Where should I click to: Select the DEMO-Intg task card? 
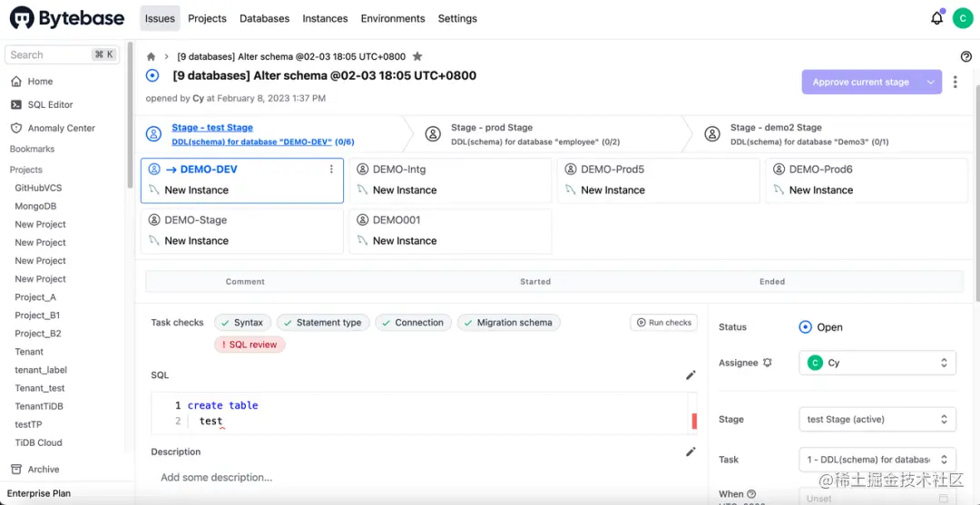pyautogui.click(x=450, y=180)
